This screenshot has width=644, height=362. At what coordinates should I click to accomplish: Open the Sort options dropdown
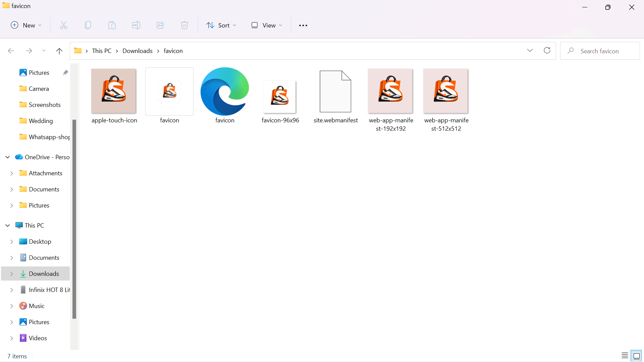221,25
